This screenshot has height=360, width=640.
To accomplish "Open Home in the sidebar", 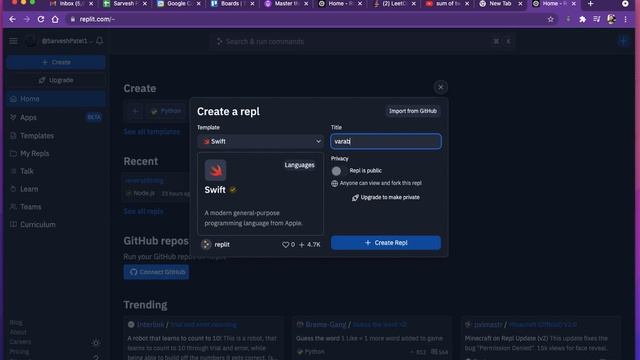I will pyautogui.click(x=56, y=99).
